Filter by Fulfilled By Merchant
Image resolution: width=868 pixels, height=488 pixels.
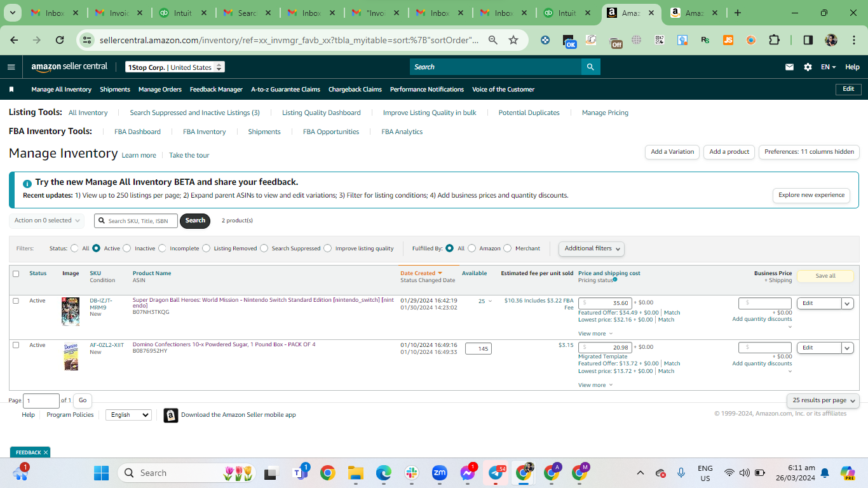click(508, 248)
